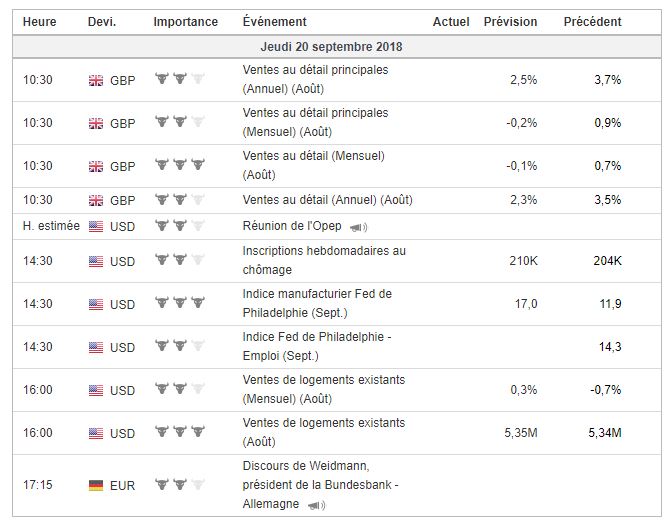Click the bull importance icons for Inscriptions hebdomadaires
671x529 pixels.
(179, 261)
